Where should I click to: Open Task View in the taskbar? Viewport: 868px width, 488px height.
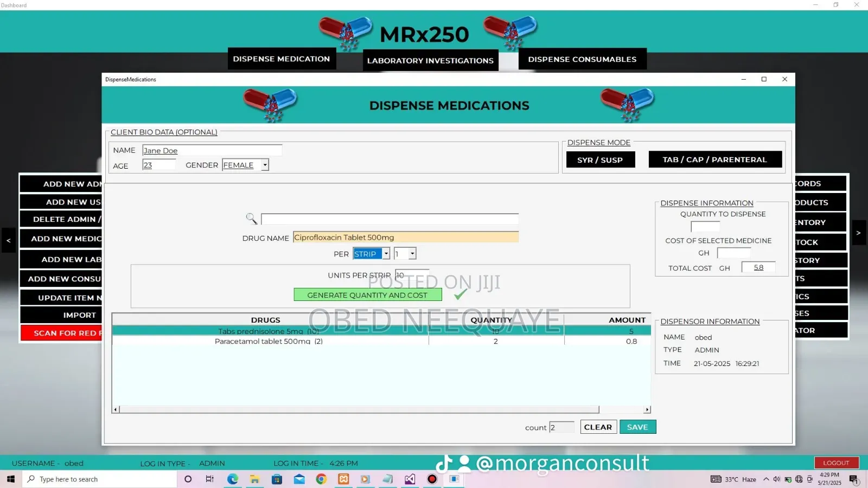click(x=209, y=479)
